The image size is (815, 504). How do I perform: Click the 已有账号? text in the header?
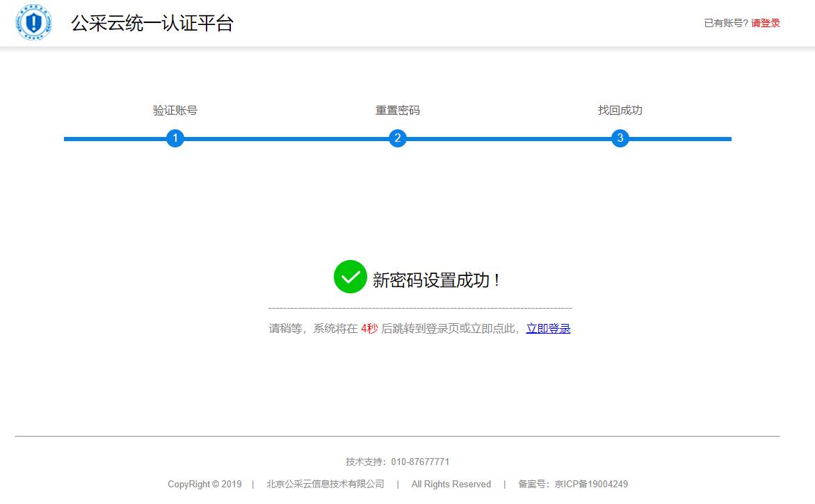[726, 23]
